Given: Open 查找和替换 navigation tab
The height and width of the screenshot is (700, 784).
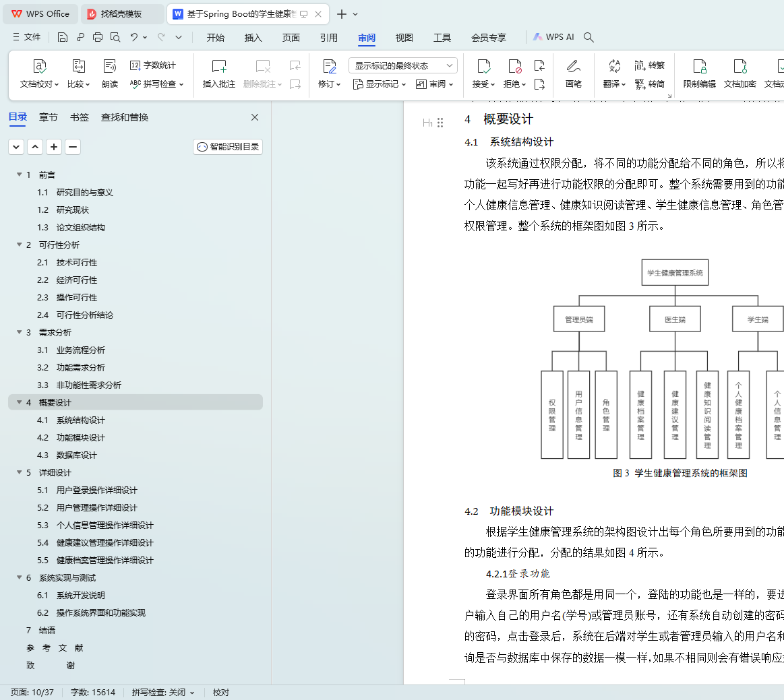Looking at the screenshot, I should (x=125, y=117).
